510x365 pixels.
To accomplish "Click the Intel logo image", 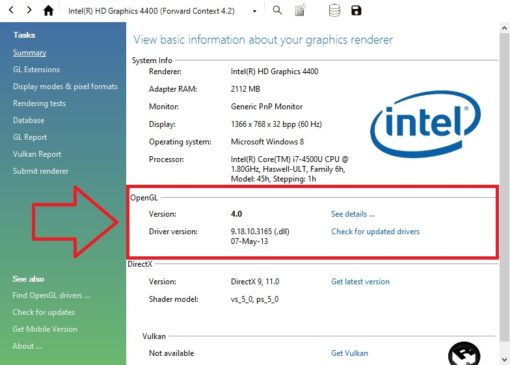I will [426, 124].
